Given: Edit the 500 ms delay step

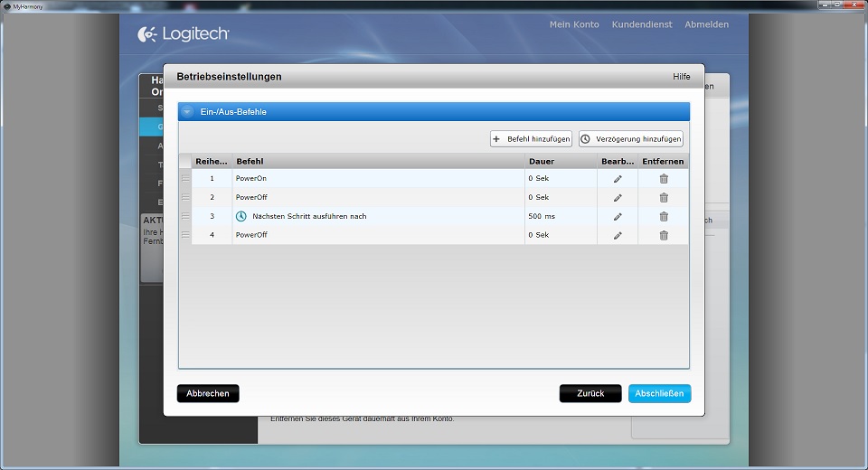Looking at the screenshot, I should tap(618, 217).
